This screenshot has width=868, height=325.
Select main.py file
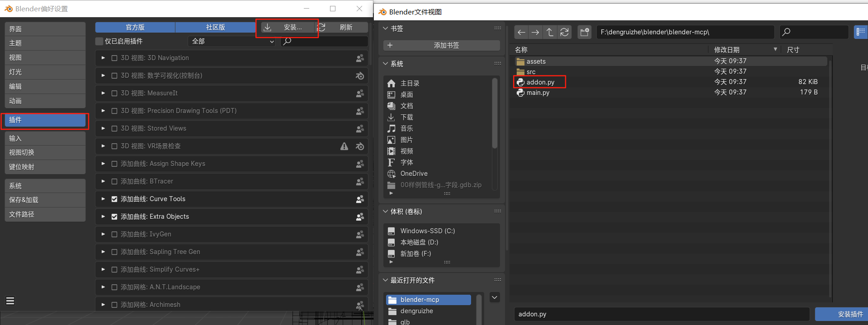538,92
